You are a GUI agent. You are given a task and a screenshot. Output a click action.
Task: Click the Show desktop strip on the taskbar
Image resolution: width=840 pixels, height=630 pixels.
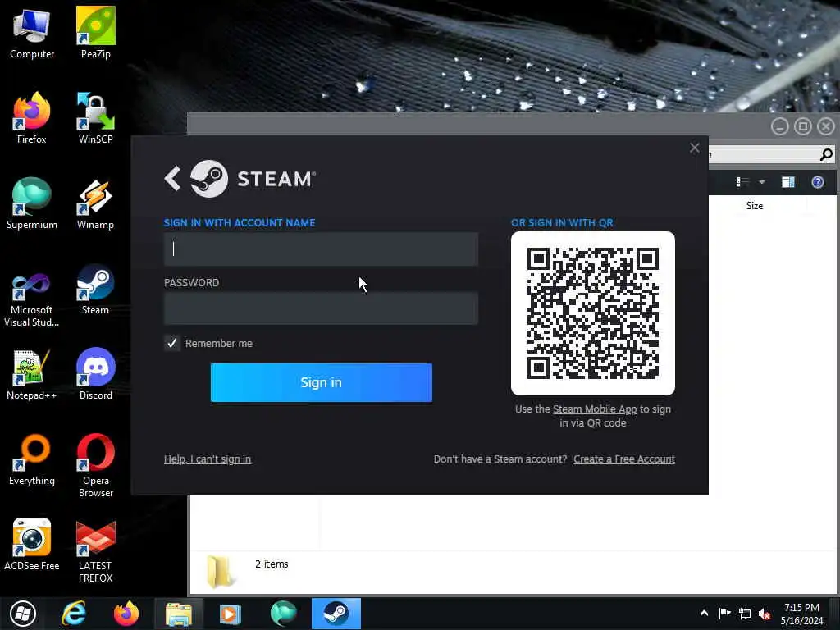836,614
